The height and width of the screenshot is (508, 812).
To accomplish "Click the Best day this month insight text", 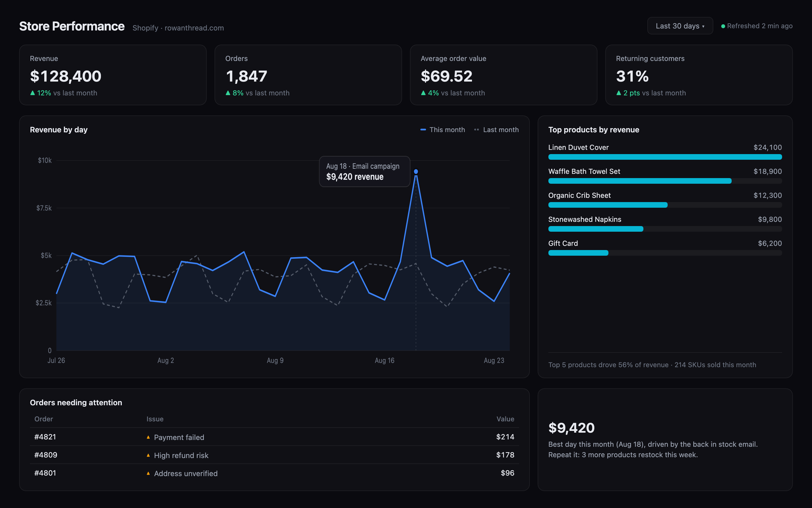I will click(x=653, y=450).
